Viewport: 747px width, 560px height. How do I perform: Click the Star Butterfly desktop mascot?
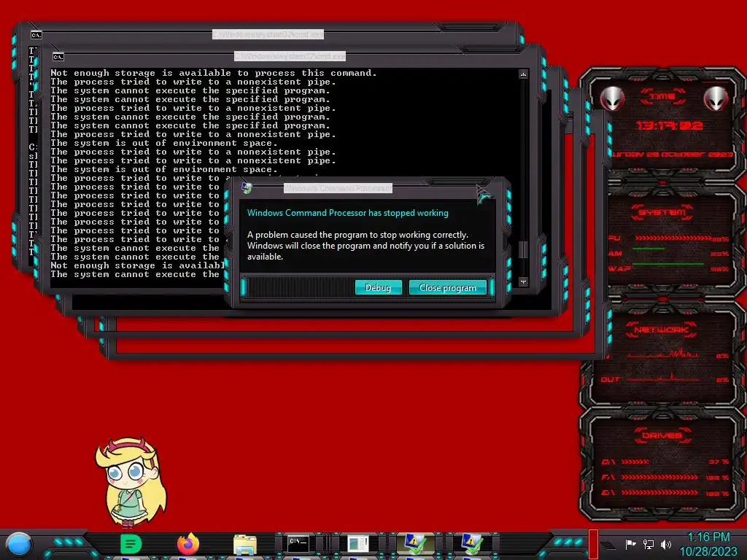click(131, 482)
